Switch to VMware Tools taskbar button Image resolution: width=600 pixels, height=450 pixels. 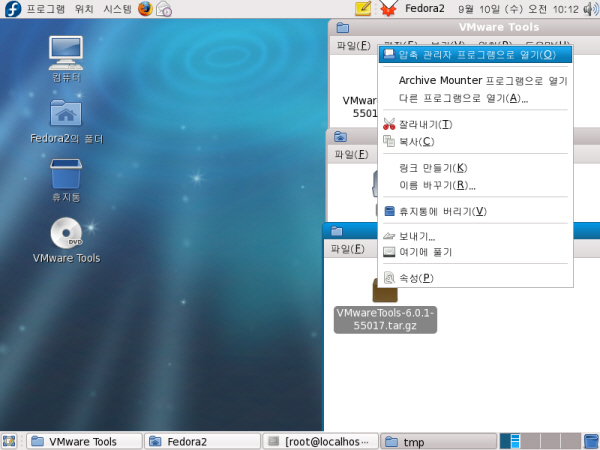click(x=85, y=442)
